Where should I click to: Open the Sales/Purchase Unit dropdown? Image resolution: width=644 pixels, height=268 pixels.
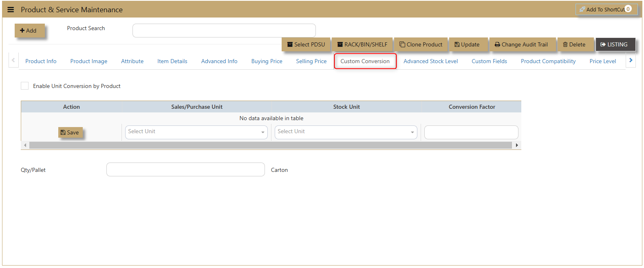point(196,132)
